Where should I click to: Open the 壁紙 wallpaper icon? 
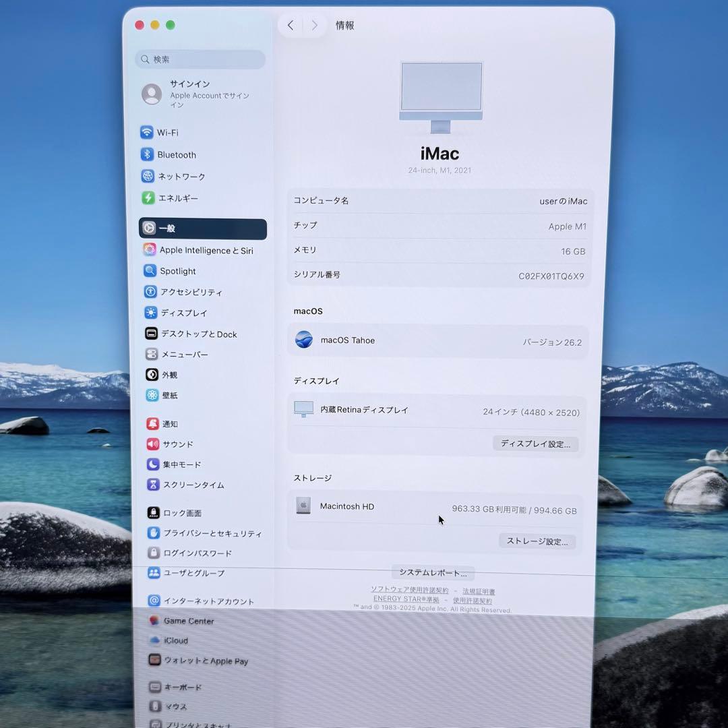click(x=152, y=395)
